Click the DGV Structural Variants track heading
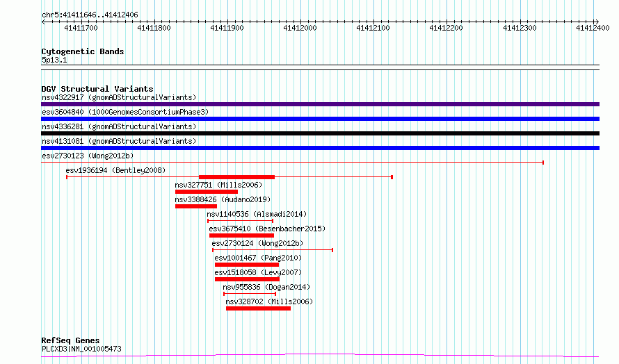The height and width of the screenshot is (364, 619). (97, 89)
